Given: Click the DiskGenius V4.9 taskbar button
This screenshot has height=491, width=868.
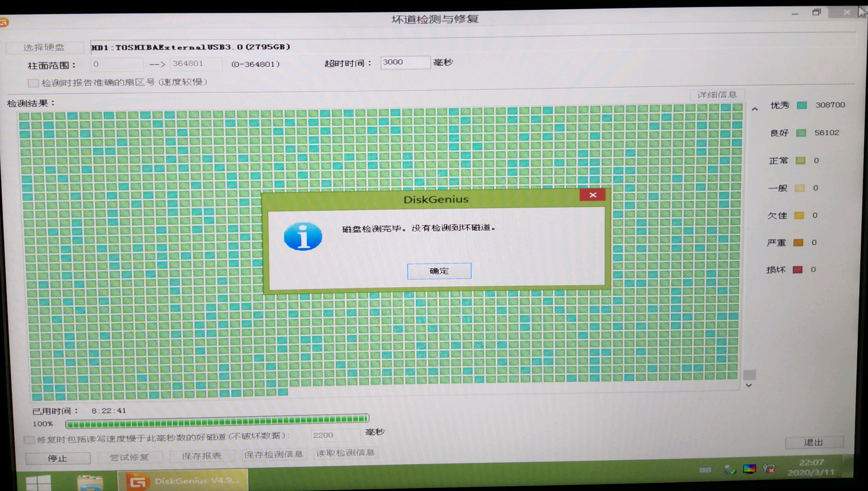Looking at the screenshot, I should 183,481.
